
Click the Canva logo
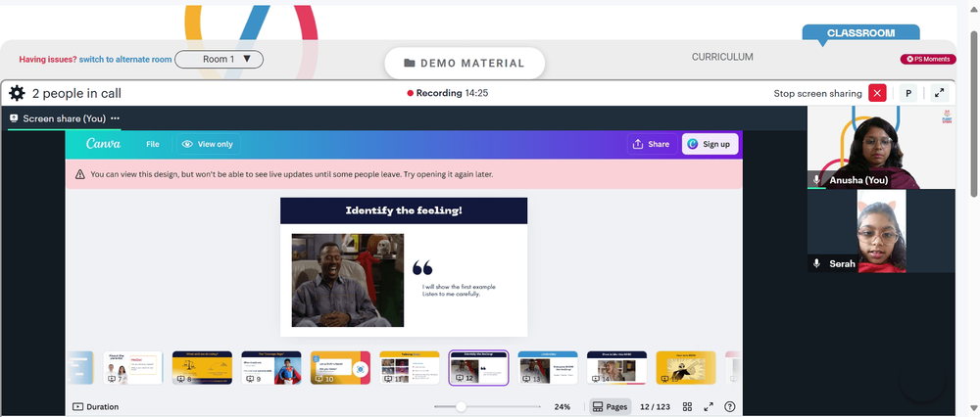pos(103,144)
